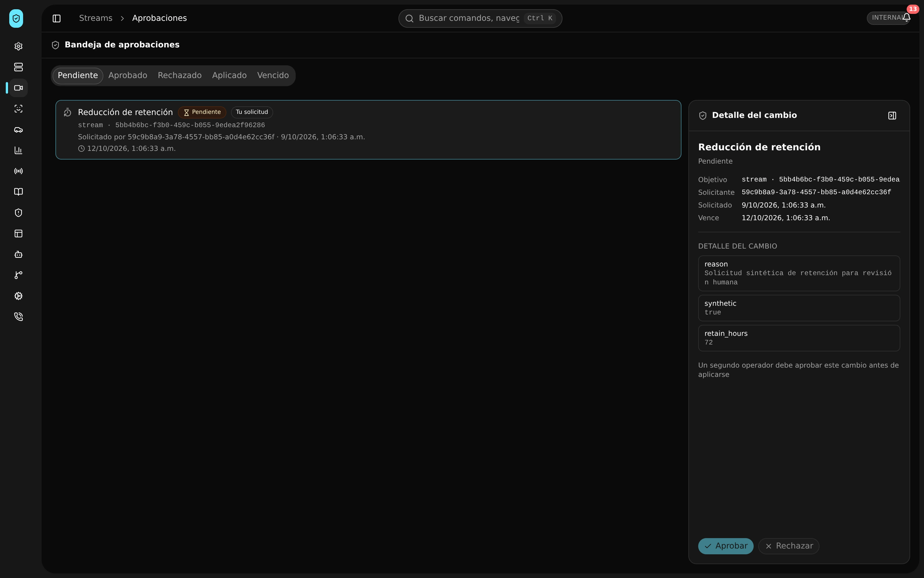Open the face recognition sidebar icon
Image resolution: width=924 pixels, height=578 pixels.
click(18, 109)
